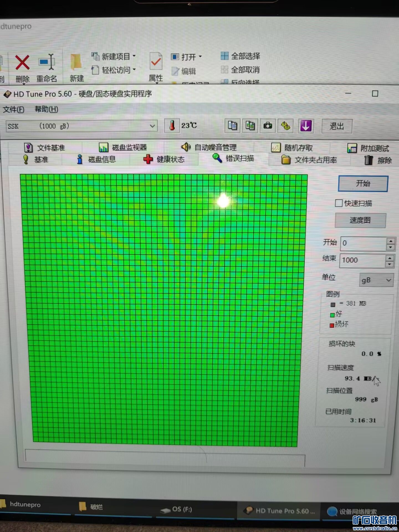Select the Error Scan tab
Image resolution: width=399 pixels, height=532 pixels.
(x=233, y=158)
